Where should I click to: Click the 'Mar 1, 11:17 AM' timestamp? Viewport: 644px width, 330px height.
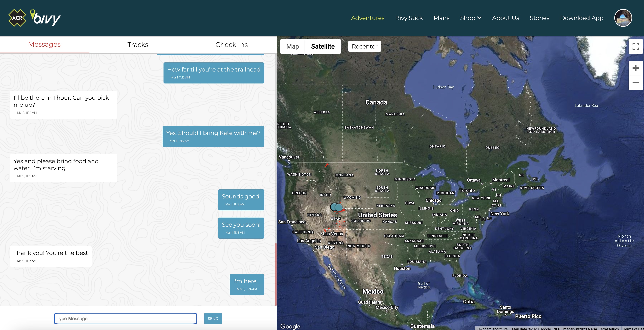pyautogui.click(x=27, y=261)
